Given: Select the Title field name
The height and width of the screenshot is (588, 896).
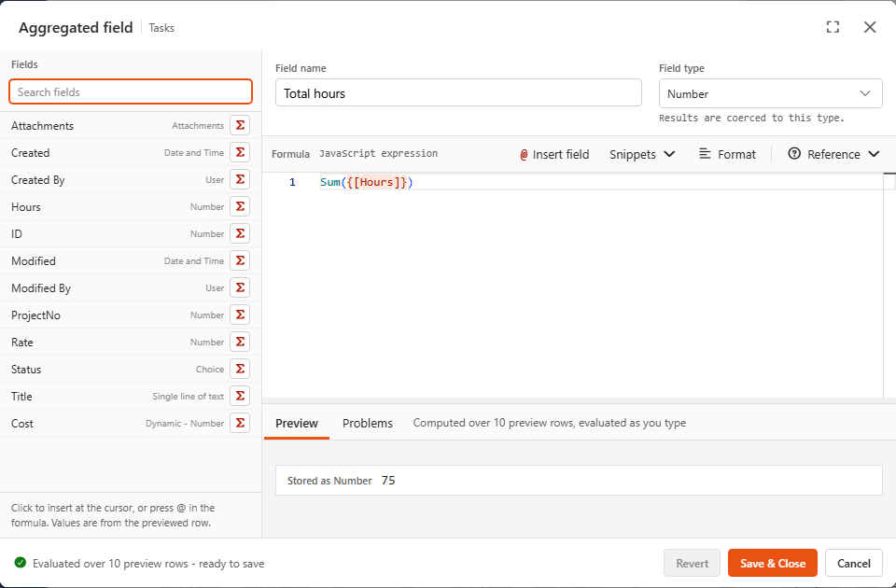Looking at the screenshot, I should (x=21, y=396).
